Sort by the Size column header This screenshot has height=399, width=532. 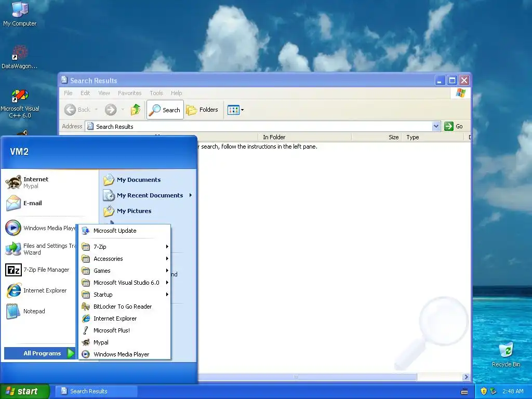point(376,137)
